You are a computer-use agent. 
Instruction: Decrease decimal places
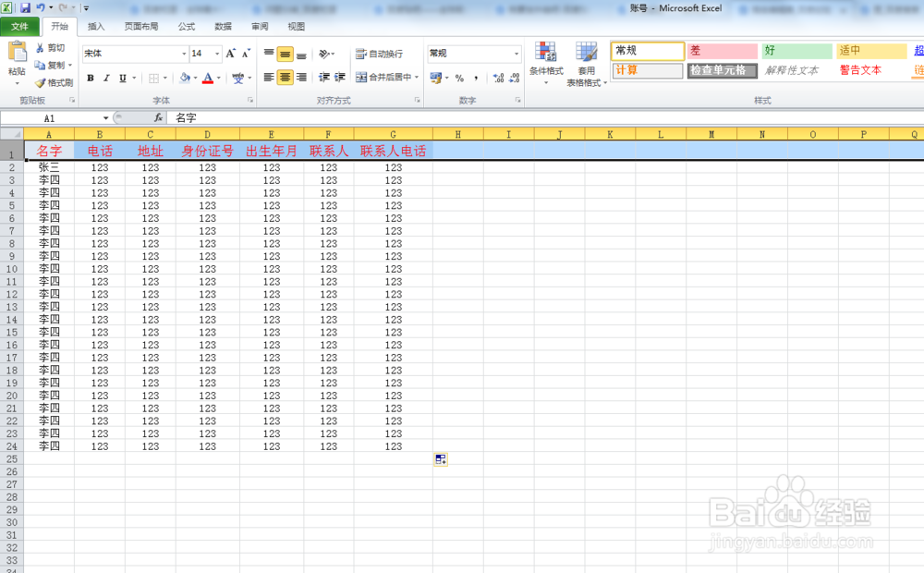click(515, 78)
